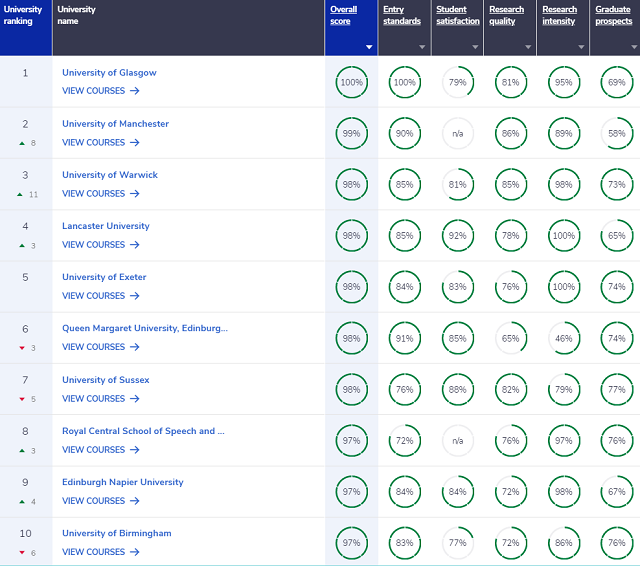Click Royal Central's 72% entry standards circle

pos(404,441)
